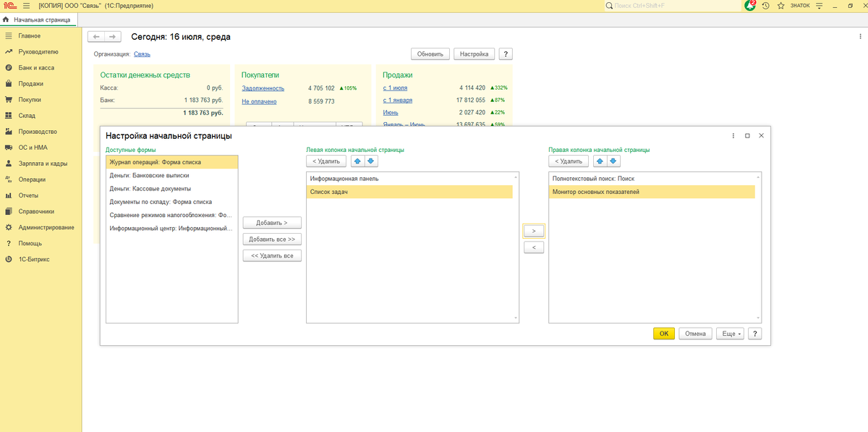The image size is (868, 432).
Task: Move item down in left column
Action: coord(370,161)
